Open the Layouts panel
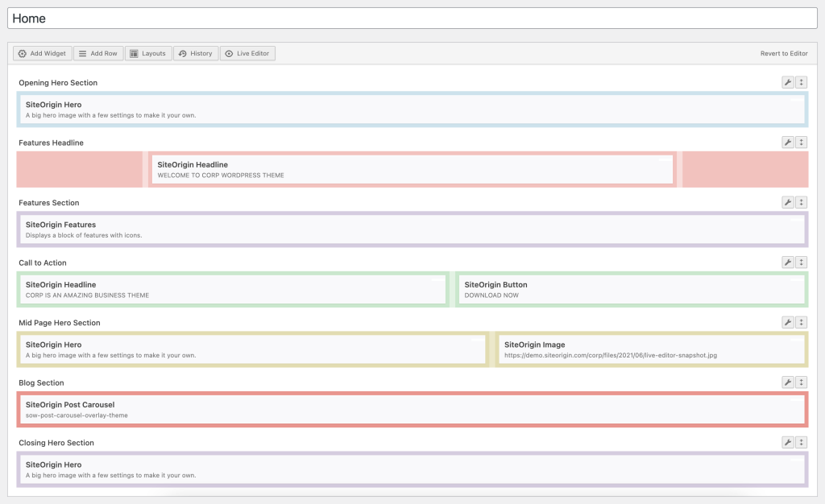 click(148, 53)
